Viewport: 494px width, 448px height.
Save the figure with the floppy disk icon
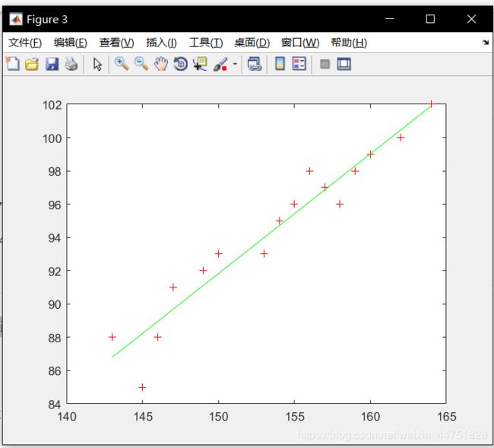pos(52,64)
